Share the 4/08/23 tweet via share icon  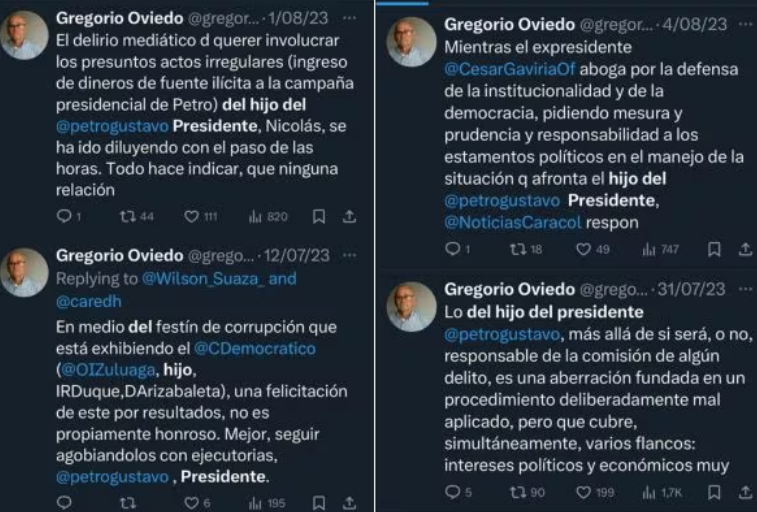pos(744,249)
